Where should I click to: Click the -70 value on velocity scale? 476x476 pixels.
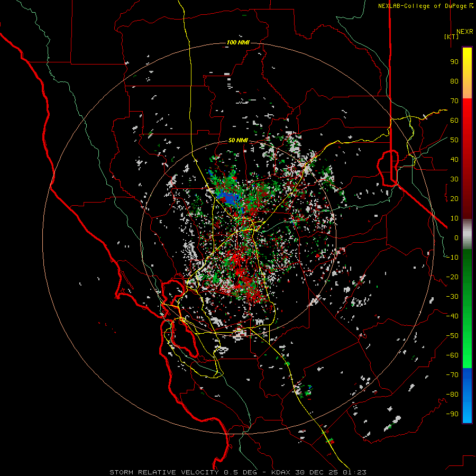click(x=452, y=375)
